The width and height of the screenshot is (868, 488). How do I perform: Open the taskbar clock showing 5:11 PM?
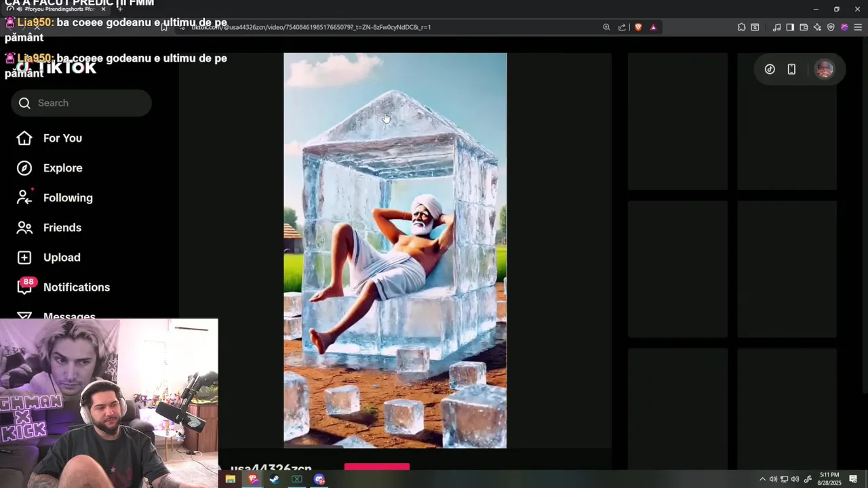(x=829, y=479)
